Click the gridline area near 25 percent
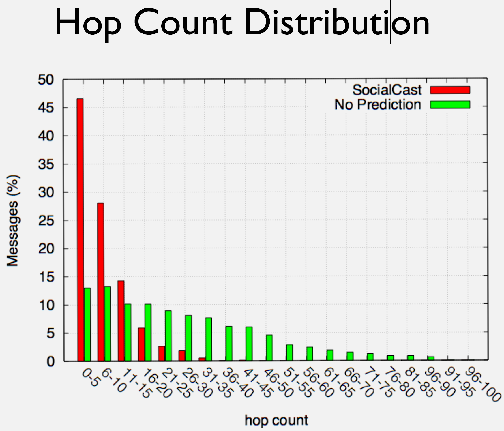 (260, 220)
